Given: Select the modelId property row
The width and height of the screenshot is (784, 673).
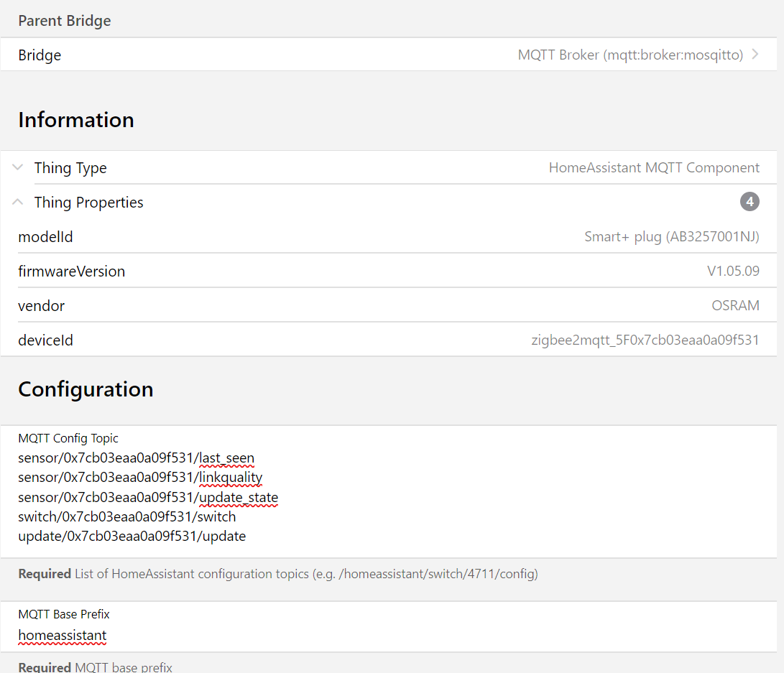Looking at the screenshot, I should [45, 237].
